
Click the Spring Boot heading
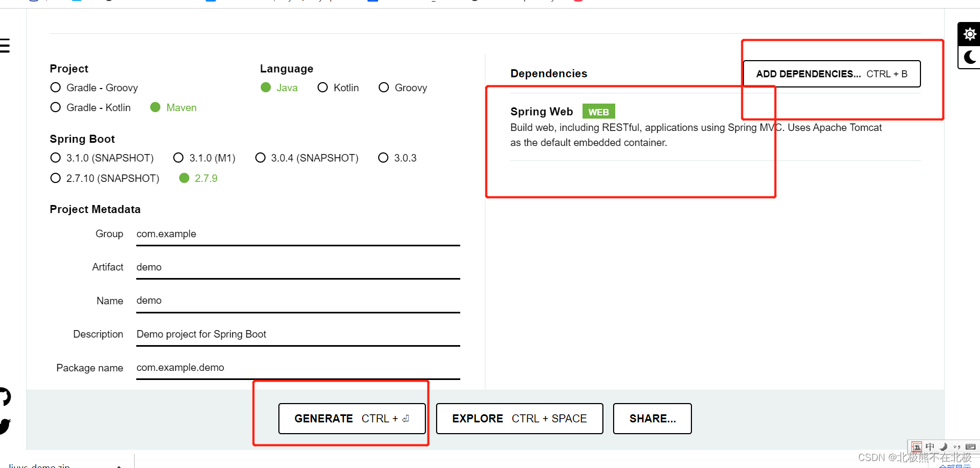tap(82, 139)
